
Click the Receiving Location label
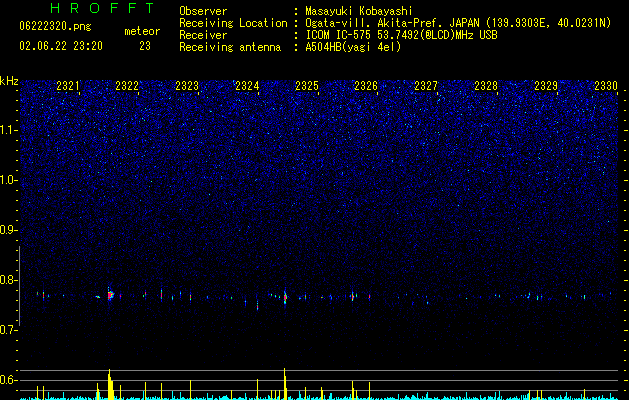233,23
